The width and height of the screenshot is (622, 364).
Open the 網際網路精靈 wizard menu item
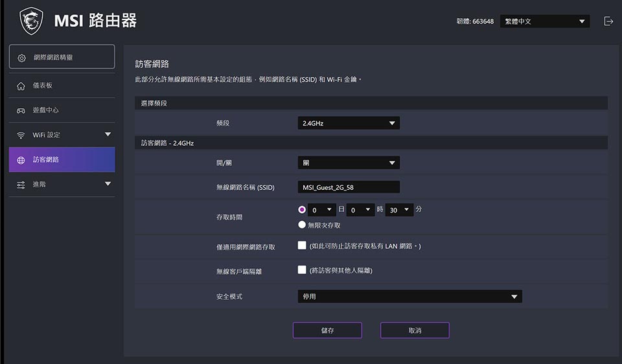(62, 57)
